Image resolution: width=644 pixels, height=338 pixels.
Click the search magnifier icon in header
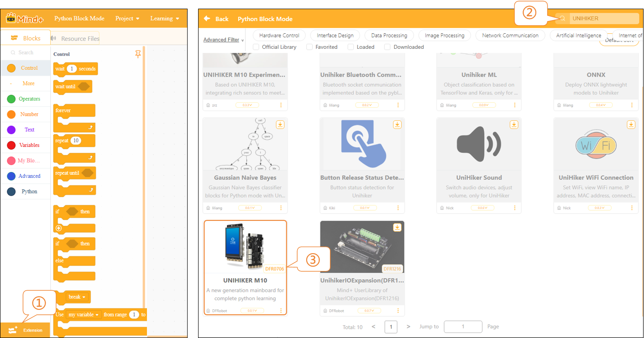tap(563, 19)
